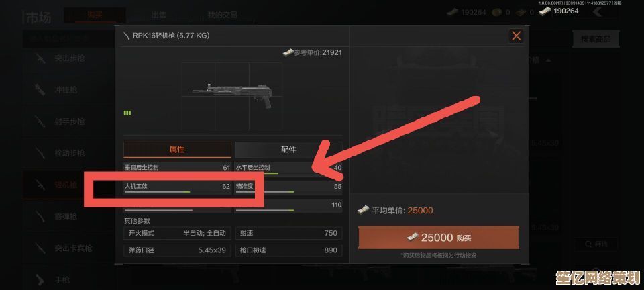Tap the back arrow at top right
644x290 pixels.
[x=598, y=12]
